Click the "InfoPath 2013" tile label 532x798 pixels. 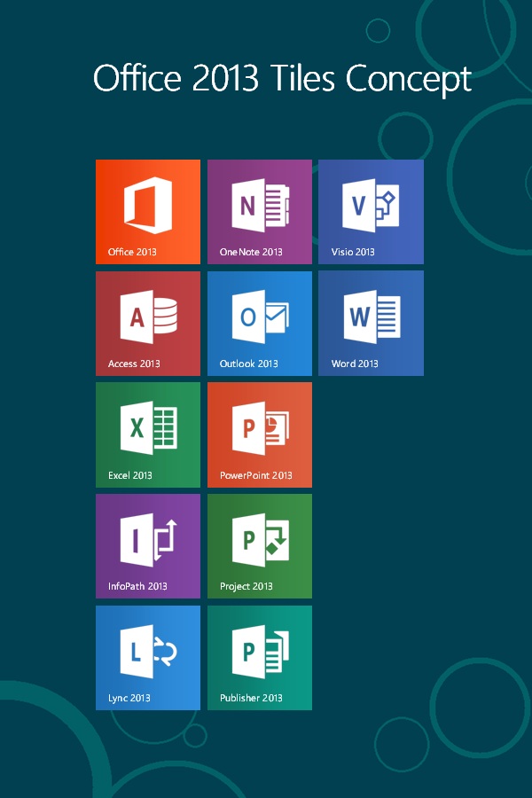[137, 586]
